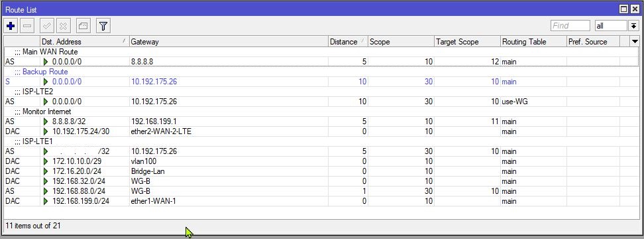Open the comment icon in toolbar
644x239 pixels.
[x=83, y=26]
